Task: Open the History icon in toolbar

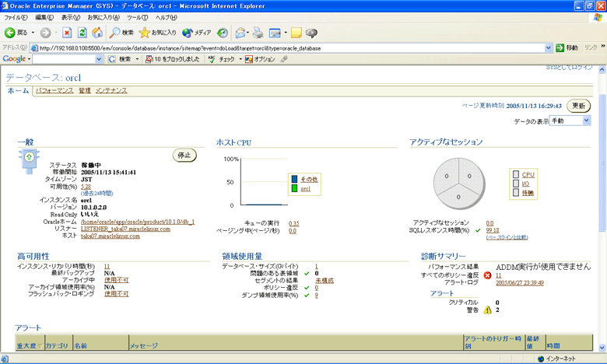Action: click(x=223, y=33)
